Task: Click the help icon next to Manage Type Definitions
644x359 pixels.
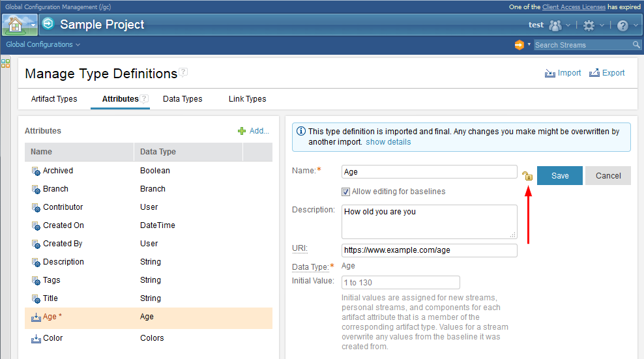Action: 184,73
